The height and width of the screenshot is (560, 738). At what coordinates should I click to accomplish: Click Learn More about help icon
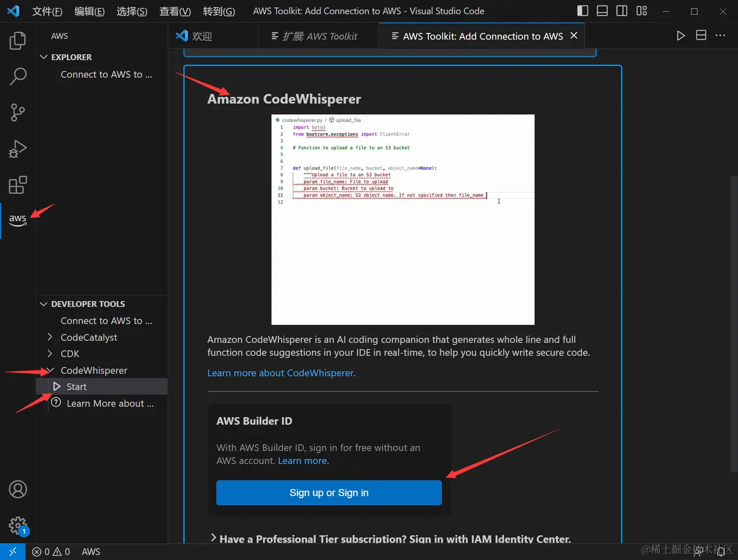(56, 403)
